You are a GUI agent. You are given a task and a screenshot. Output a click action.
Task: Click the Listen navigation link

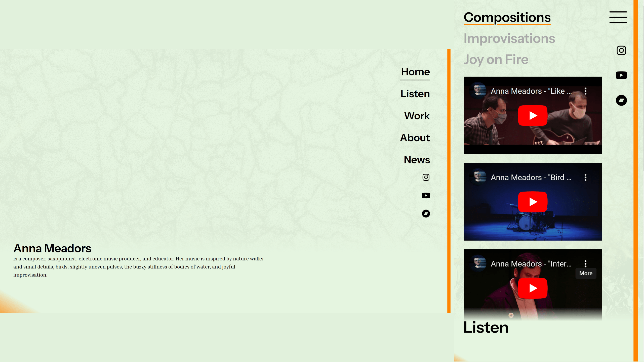coord(415,93)
